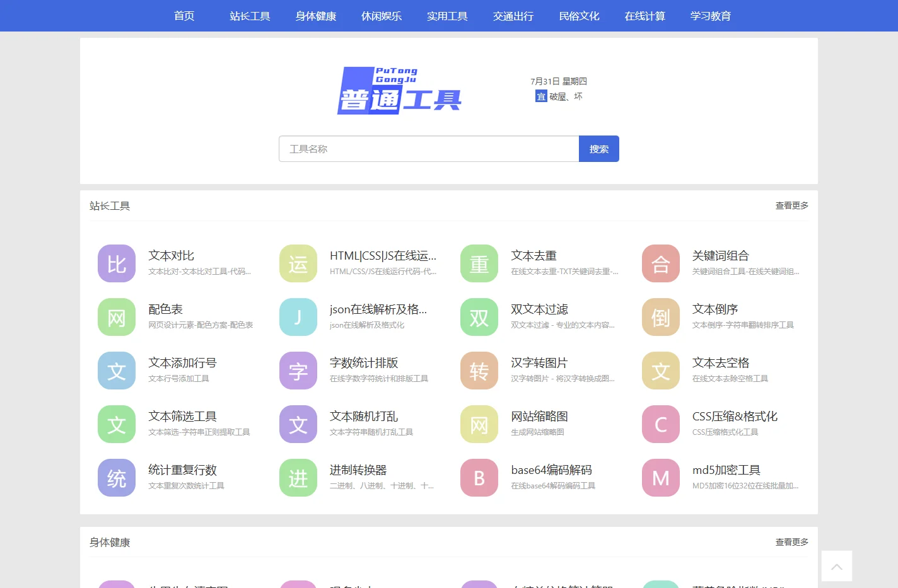Click the 站长工具 section heading
The height and width of the screenshot is (588, 898).
[x=110, y=205]
